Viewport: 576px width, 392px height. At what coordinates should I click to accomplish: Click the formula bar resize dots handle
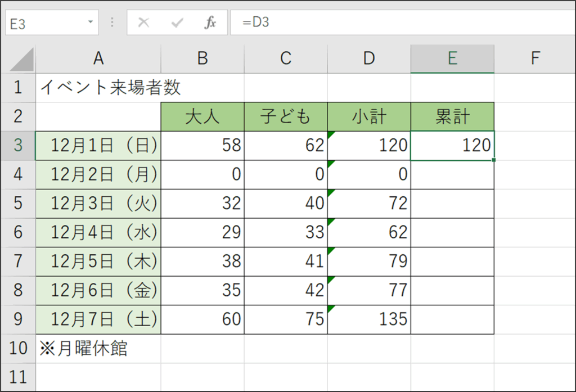click(x=112, y=22)
